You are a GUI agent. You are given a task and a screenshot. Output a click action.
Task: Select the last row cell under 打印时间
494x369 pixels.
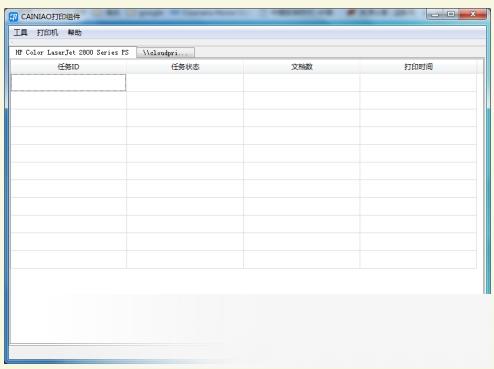point(418,259)
